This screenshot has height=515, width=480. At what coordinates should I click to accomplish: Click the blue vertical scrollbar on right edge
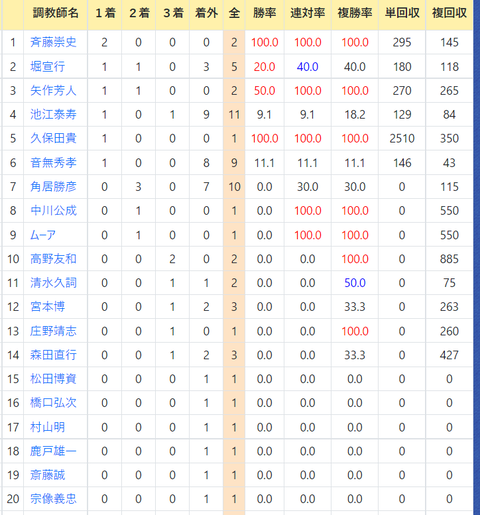[477, 257]
